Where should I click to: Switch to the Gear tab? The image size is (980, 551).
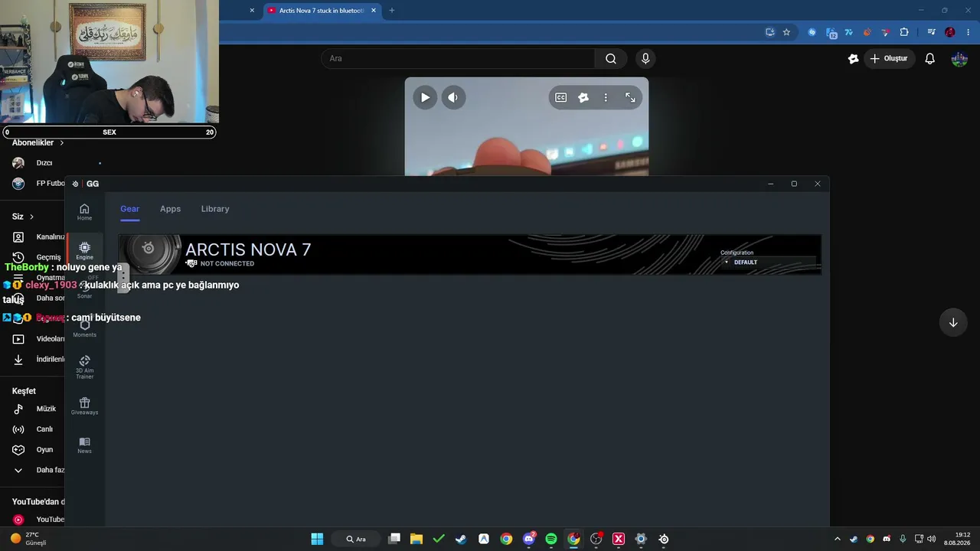(x=129, y=209)
